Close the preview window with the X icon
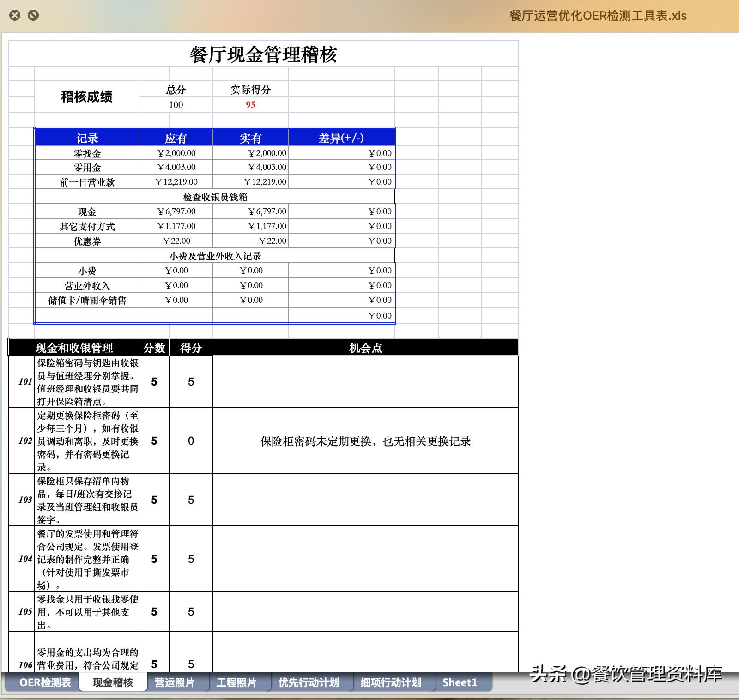Image resolution: width=739 pixels, height=700 pixels. click(15, 15)
